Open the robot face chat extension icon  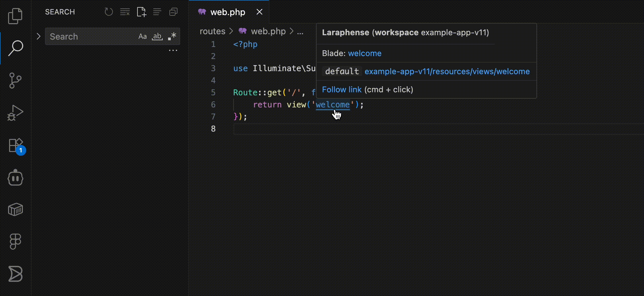coord(15,177)
